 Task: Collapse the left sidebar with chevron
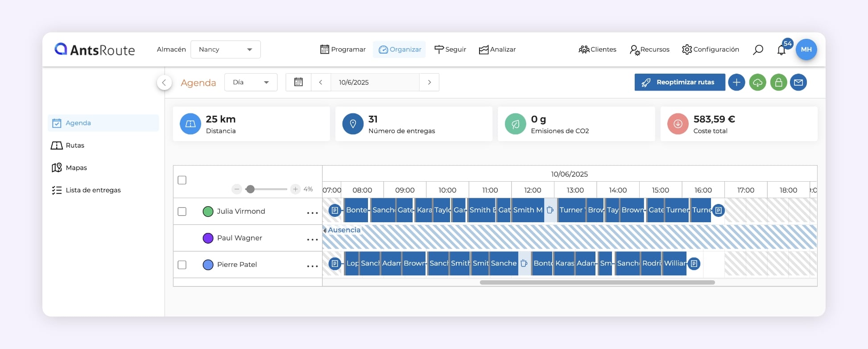(x=164, y=83)
